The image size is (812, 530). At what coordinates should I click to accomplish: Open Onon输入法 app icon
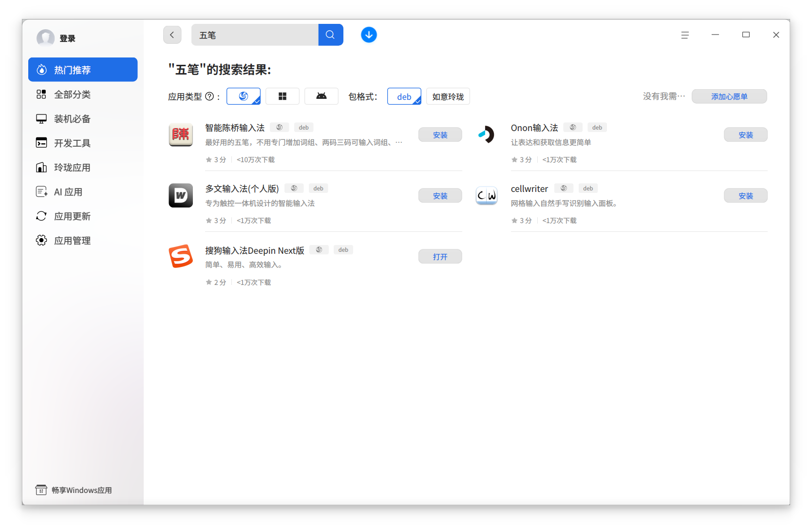tap(486, 134)
